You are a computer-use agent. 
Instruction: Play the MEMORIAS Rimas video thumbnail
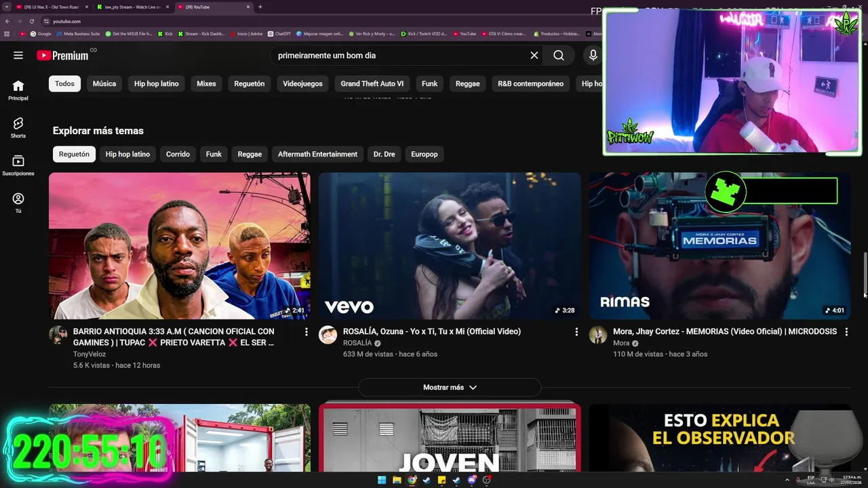719,245
